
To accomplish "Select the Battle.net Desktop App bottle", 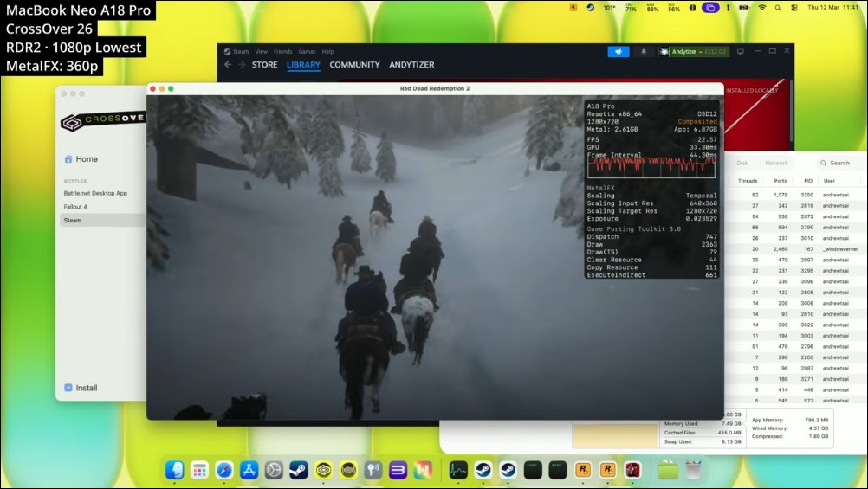I will pyautogui.click(x=95, y=193).
